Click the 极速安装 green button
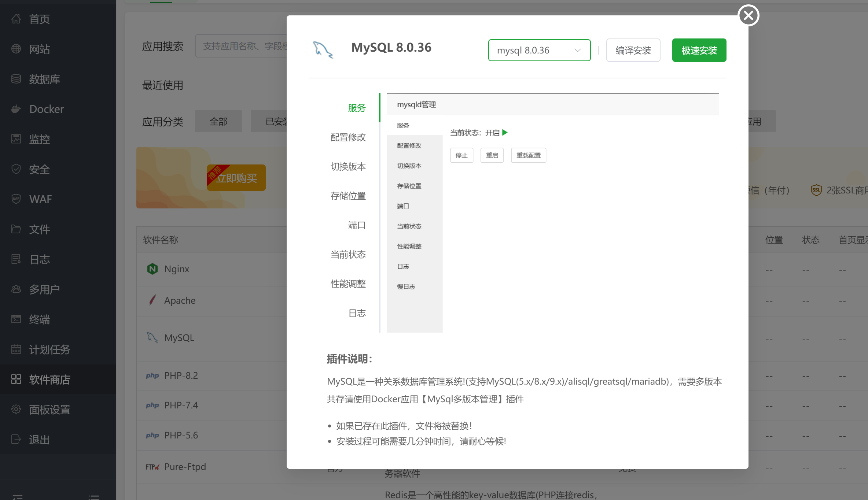 pyautogui.click(x=699, y=50)
